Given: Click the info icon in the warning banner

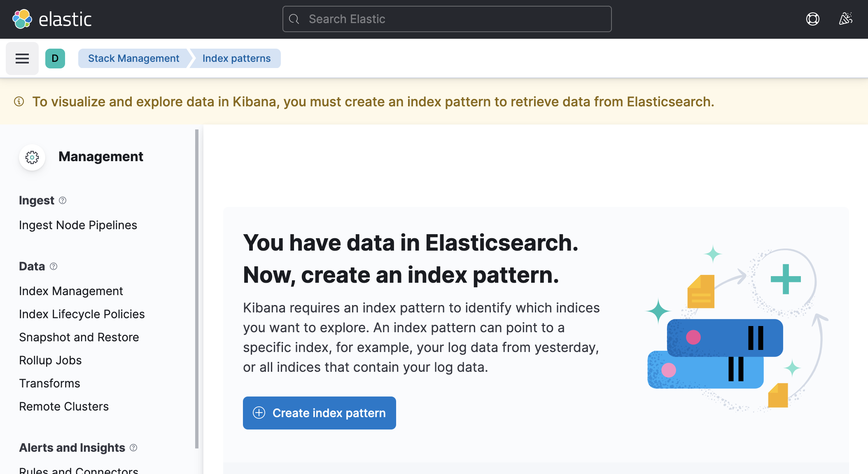Looking at the screenshot, I should [x=19, y=101].
